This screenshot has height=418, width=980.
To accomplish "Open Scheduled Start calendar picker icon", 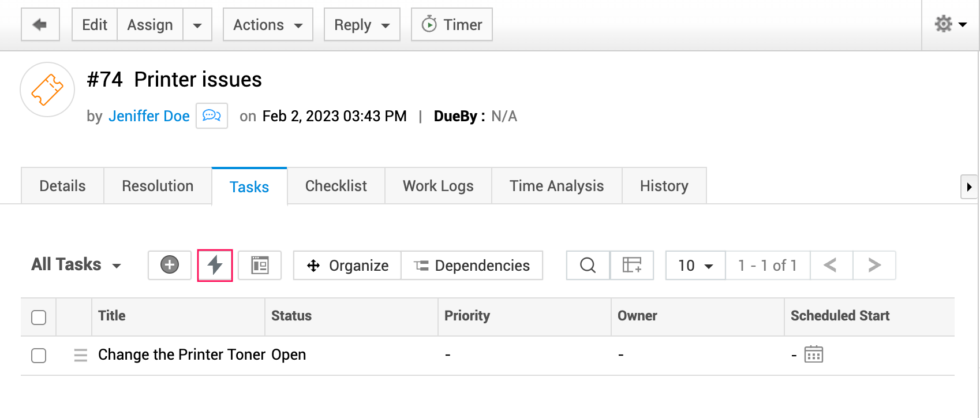I will [x=814, y=354].
